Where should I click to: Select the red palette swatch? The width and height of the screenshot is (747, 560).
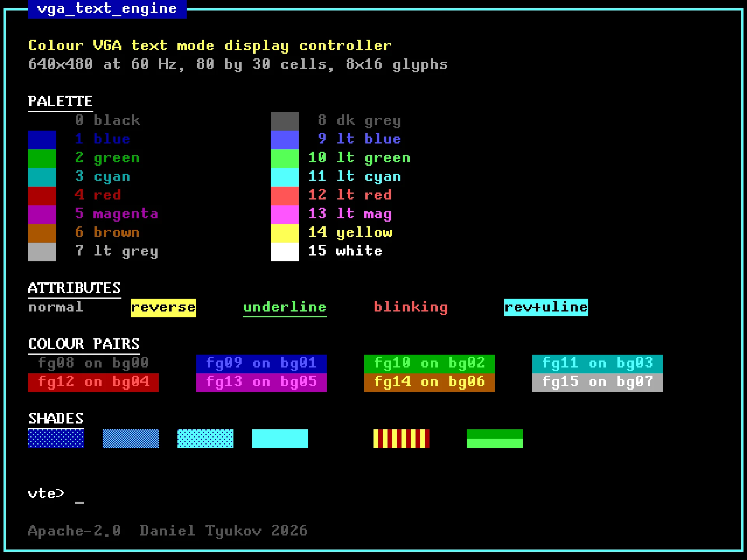pos(42,196)
